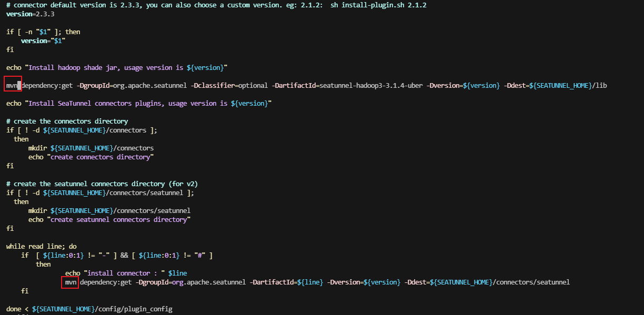The height and width of the screenshot is (315, 644).
Task: Click the "while read line; do" statement
Action: [42, 246]
